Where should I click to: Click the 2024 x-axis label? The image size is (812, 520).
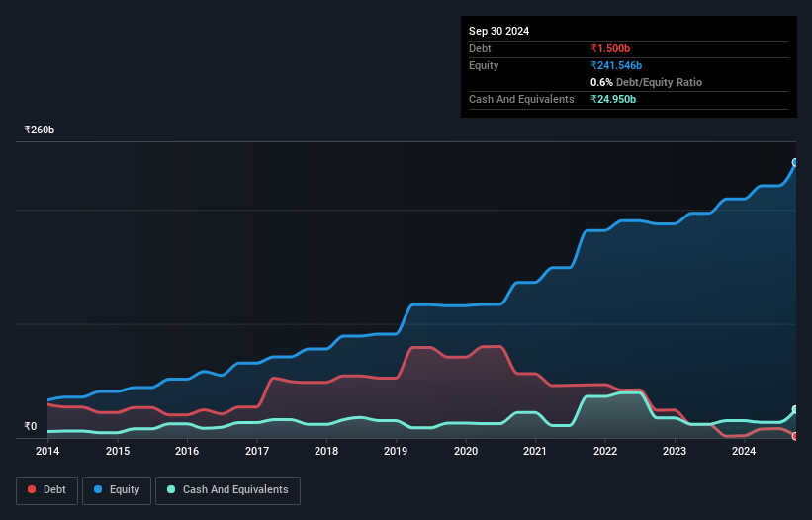point(744,451)
